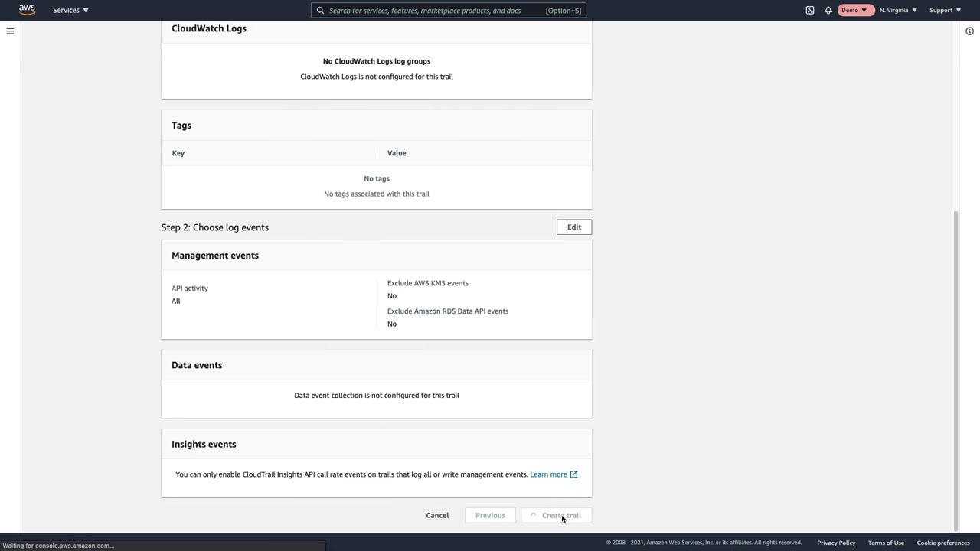Open the Privacy Policy link
The image size is (980, 551).
[x=836, y=543]
